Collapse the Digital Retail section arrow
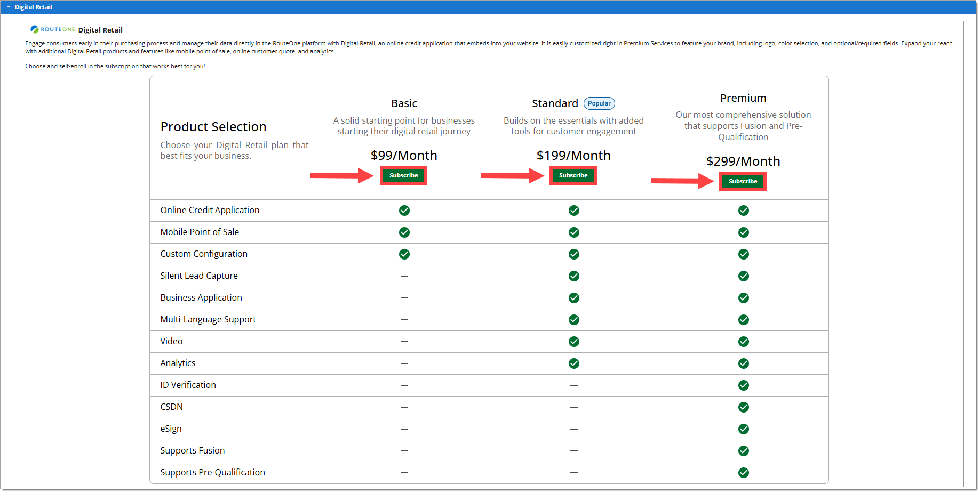This screenshot has height=493, width=980. [9, 7]
